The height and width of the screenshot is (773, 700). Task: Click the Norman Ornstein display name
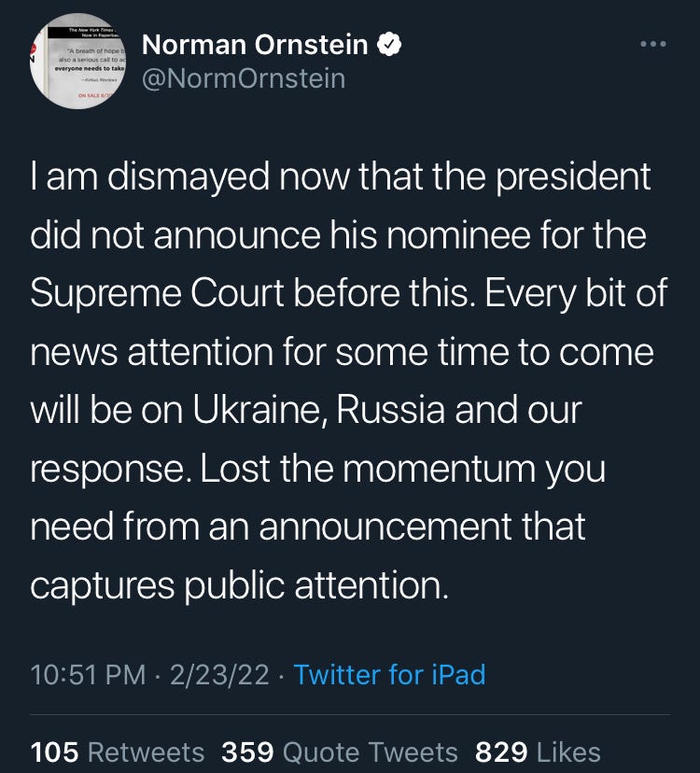tap(255, 45)
